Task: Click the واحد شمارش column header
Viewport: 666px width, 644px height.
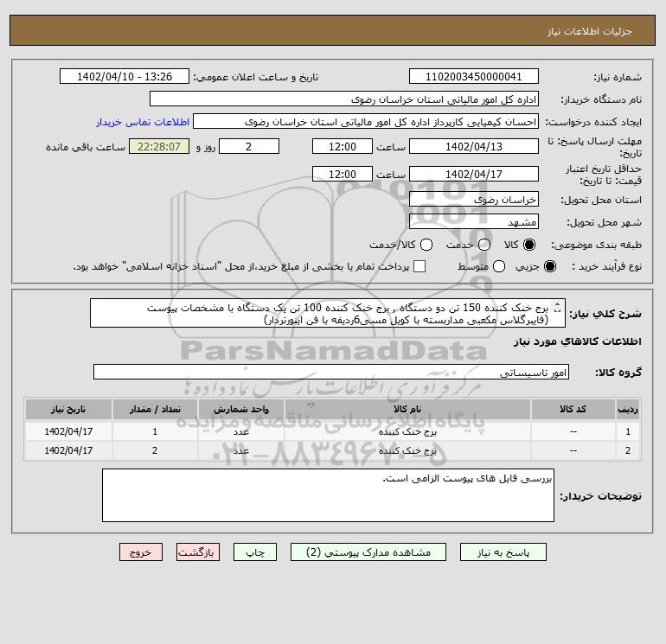Action: click(x=240, y=409)
